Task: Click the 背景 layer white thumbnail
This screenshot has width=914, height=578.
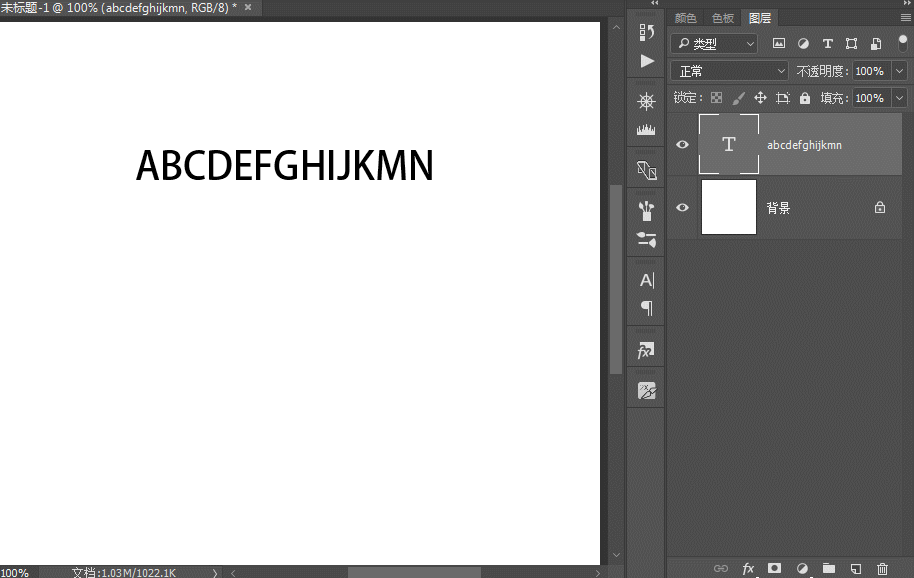Action: (729, 207)
